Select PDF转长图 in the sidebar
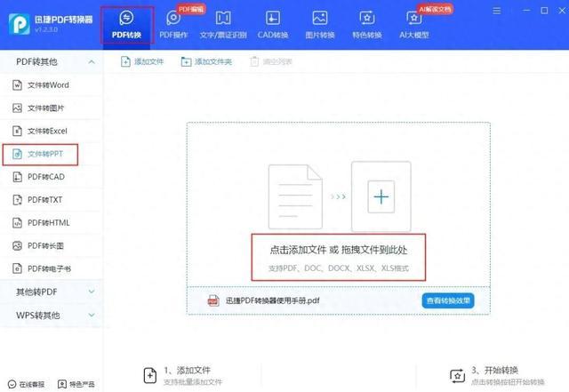Viewport: 569px width, 392px height. [51, 245]
